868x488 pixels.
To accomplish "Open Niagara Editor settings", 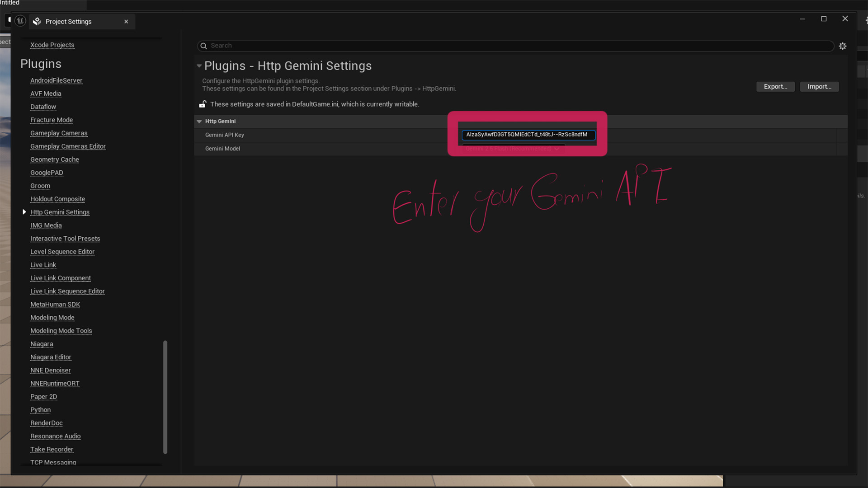I will click(51, 357).
